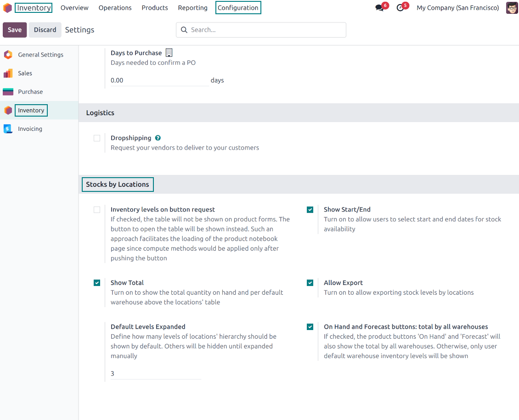Image resolution: width=519 pixels, height=420 pixels.
Task: Click the Sales bar chart sidebar icon
Action: tap(8, 73)
